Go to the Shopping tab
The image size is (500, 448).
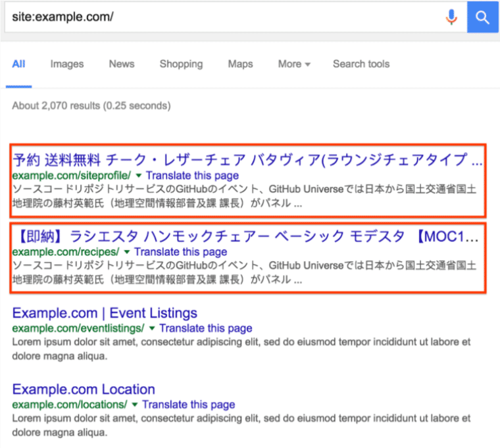coord(181,64)
